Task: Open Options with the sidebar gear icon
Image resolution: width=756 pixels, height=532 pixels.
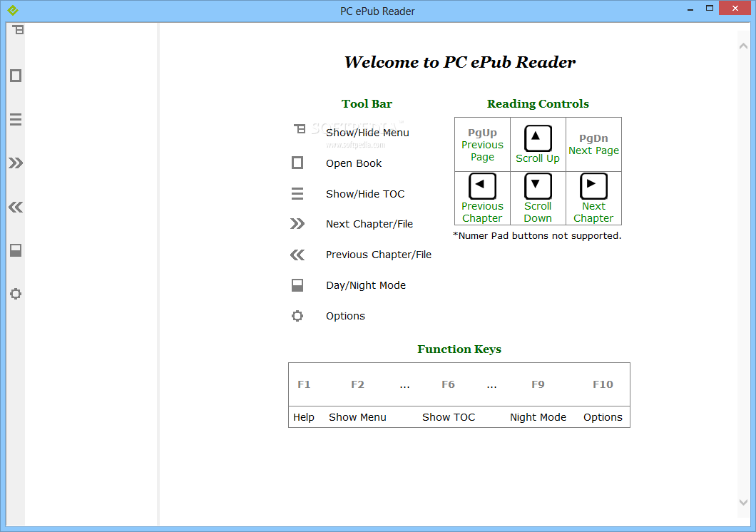Action: (x=16, y=294)
